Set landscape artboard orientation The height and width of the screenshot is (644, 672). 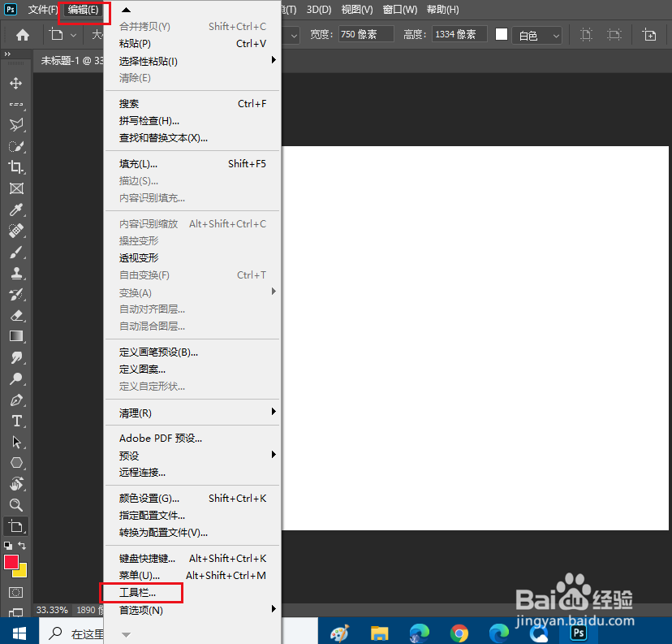tap(614, 34)
